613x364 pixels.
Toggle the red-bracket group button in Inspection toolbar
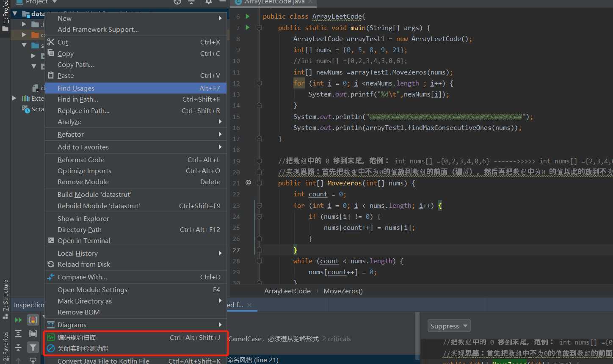[33, 320]
